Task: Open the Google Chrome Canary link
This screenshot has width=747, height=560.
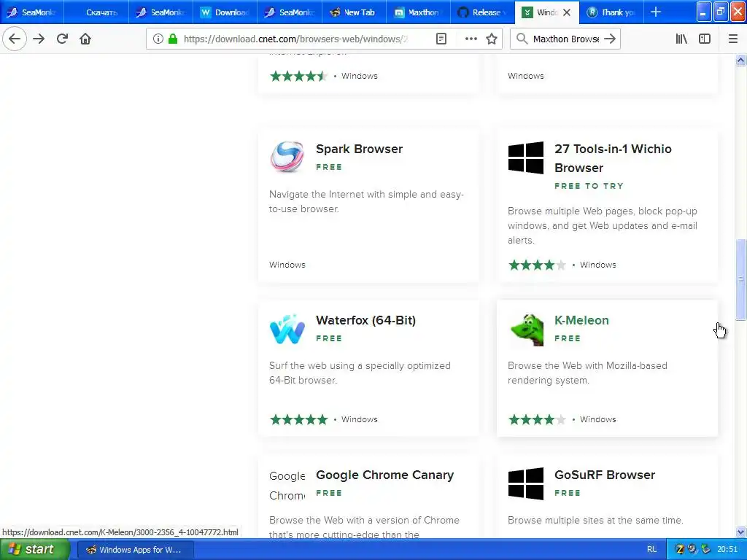Action: (385, 475)
